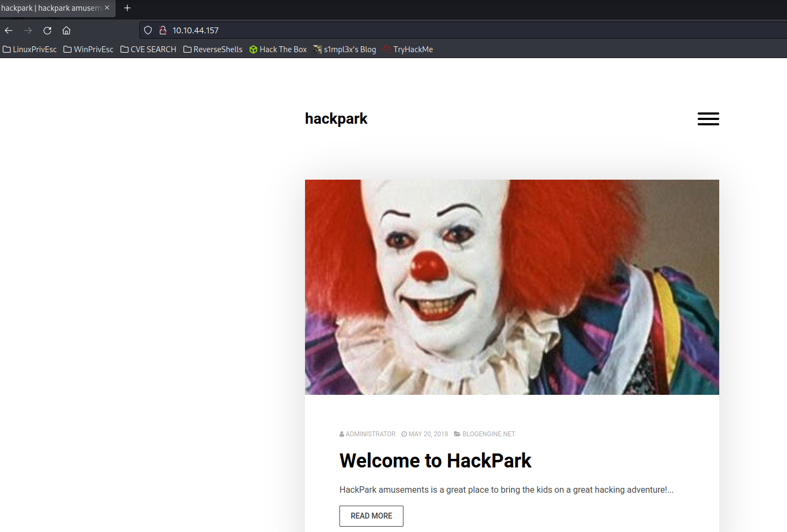Select the hackpark browser tab
The image size is (787, 532).
click(x=51, y=8)
